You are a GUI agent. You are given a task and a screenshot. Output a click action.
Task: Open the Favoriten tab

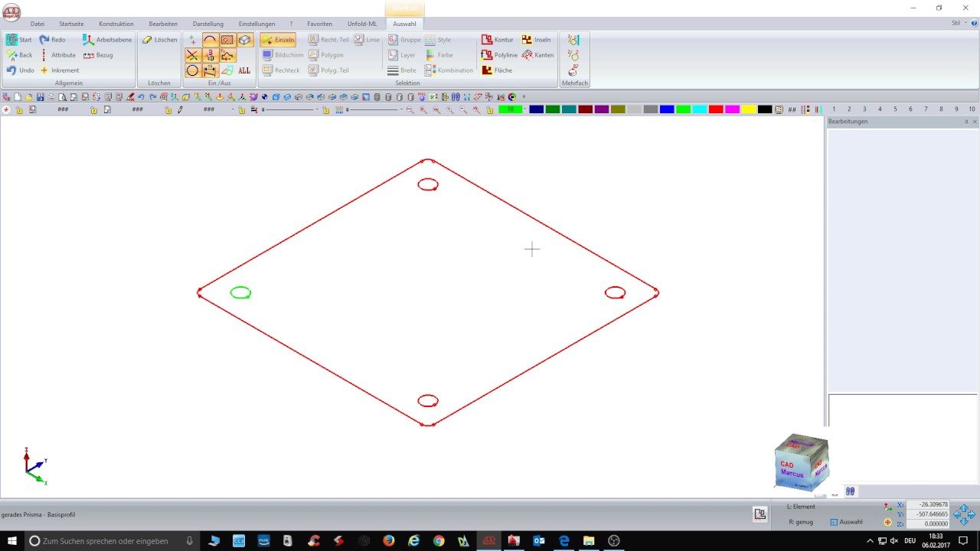point(319,24)
